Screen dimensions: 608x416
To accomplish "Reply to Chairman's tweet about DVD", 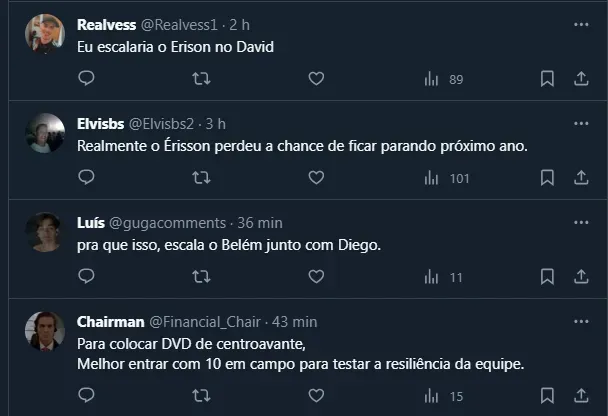I will (86, 396).
